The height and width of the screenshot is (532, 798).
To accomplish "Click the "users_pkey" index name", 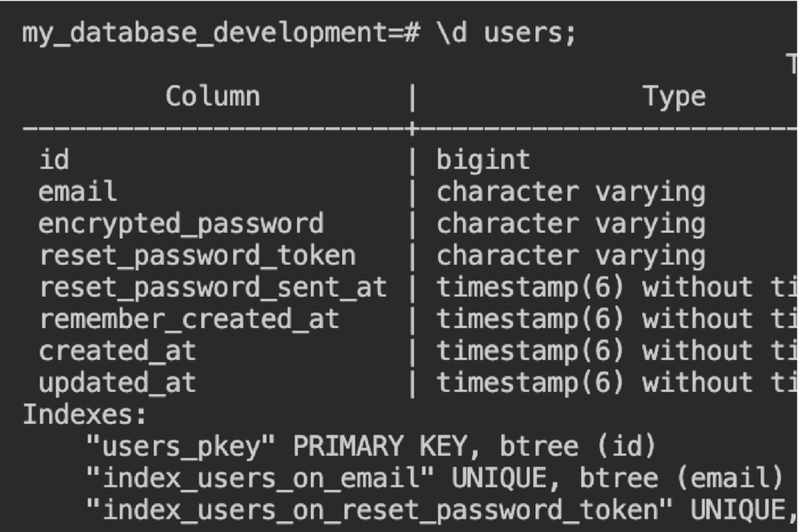I will pos(181,447).
